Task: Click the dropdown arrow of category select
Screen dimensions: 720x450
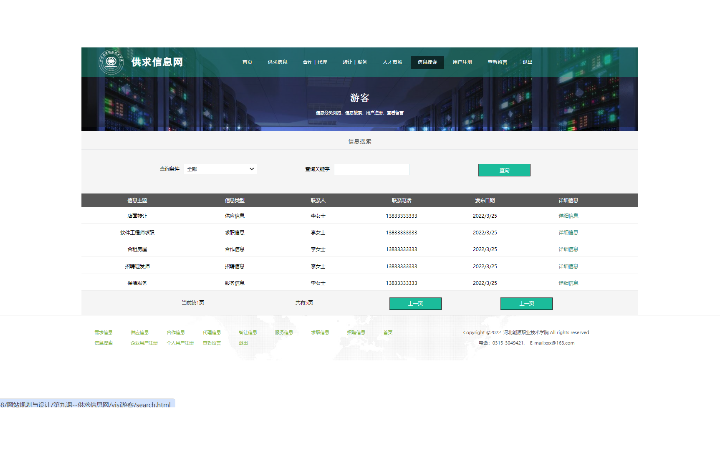Action: tap(252, 169)
